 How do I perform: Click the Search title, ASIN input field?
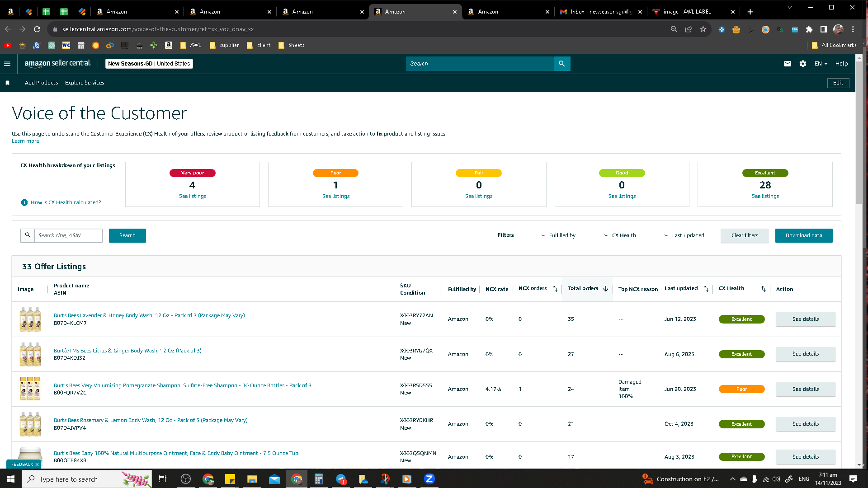(68, 235)
